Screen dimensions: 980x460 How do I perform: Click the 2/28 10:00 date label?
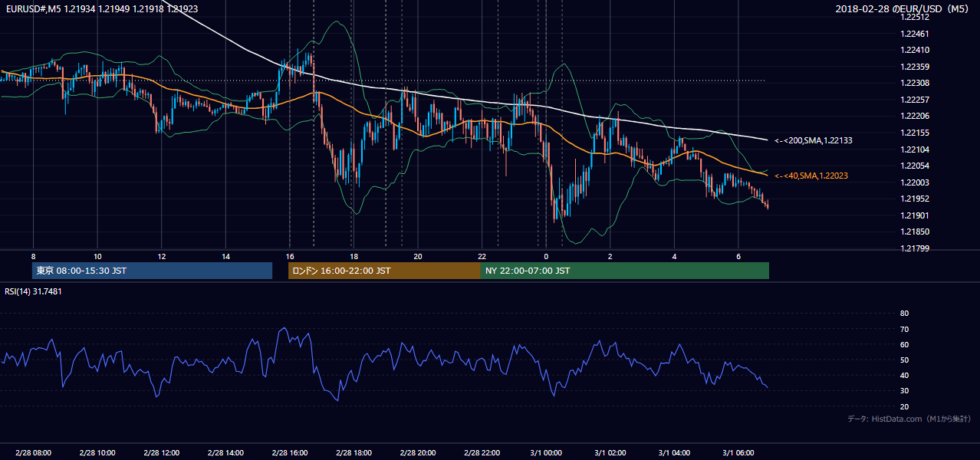click(x=97, y=453)
